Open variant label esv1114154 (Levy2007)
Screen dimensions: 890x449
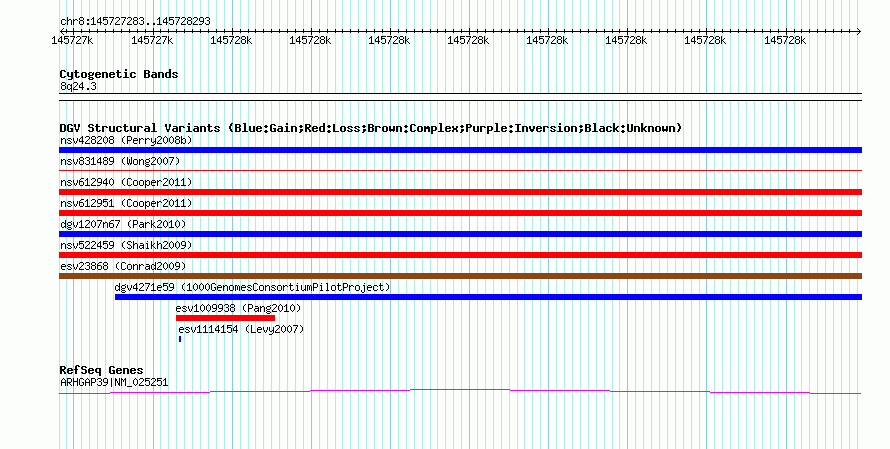click(x=241, y=329)
